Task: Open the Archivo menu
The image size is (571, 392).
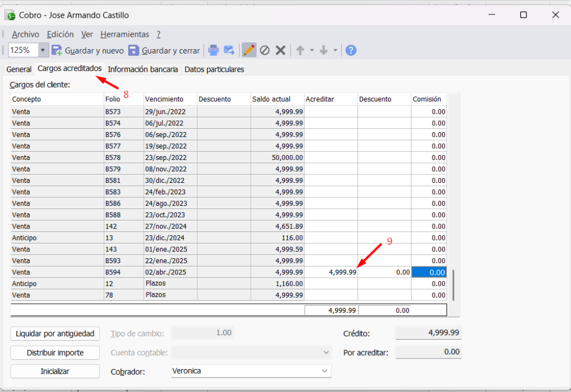Action: tap(25, 34)
